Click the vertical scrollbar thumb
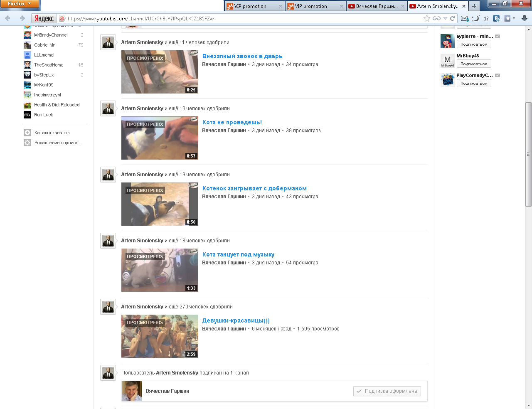 tap(529, 154)
